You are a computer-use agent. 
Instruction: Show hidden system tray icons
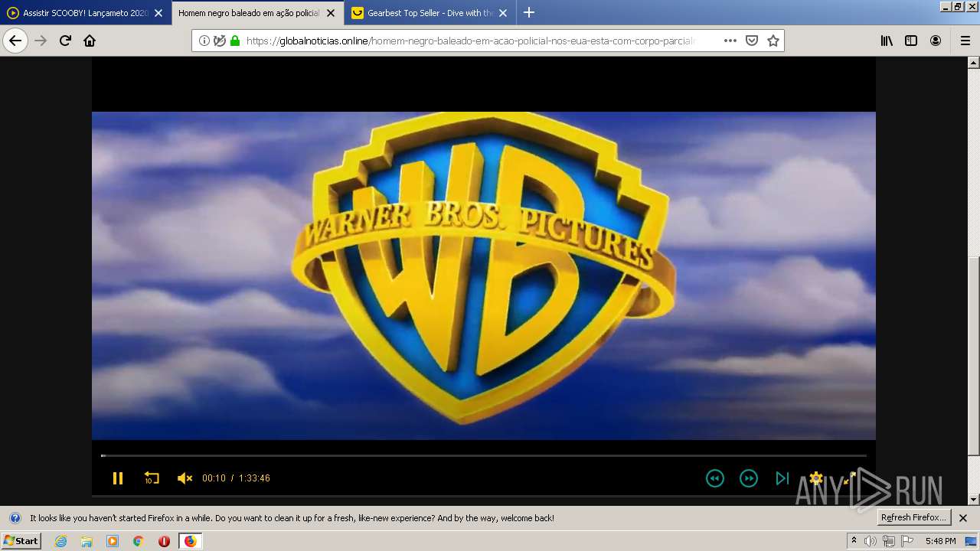854,541
